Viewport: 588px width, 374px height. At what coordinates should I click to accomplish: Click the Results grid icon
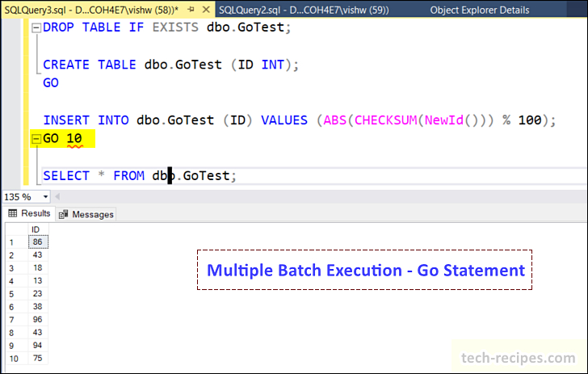point(13,213)
